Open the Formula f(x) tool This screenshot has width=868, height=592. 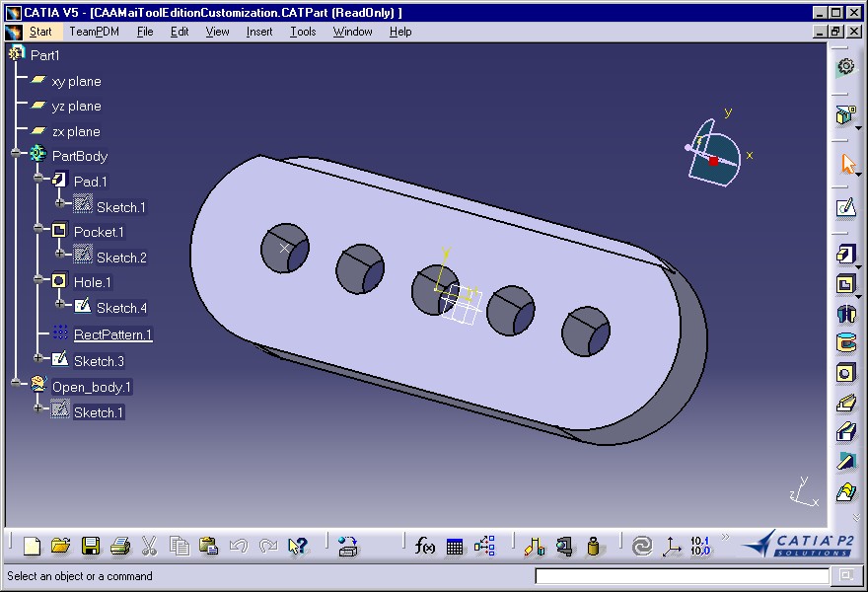[424, 546]
